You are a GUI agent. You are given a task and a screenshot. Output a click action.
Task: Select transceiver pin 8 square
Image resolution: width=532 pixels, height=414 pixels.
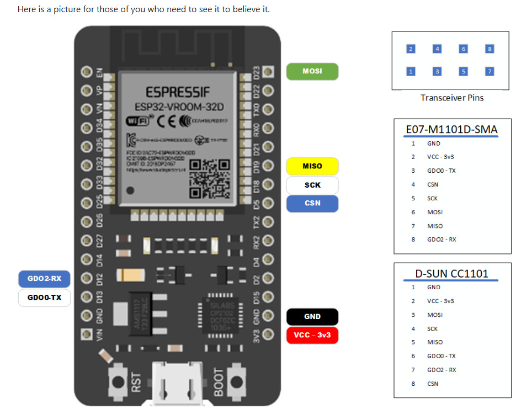pyautogui.click(x=490, y=49)
